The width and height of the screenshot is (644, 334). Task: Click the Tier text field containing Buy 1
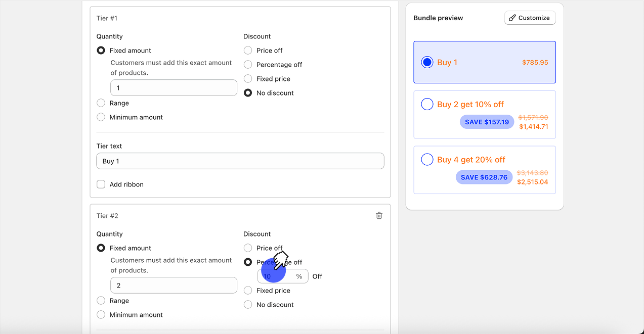240,161
